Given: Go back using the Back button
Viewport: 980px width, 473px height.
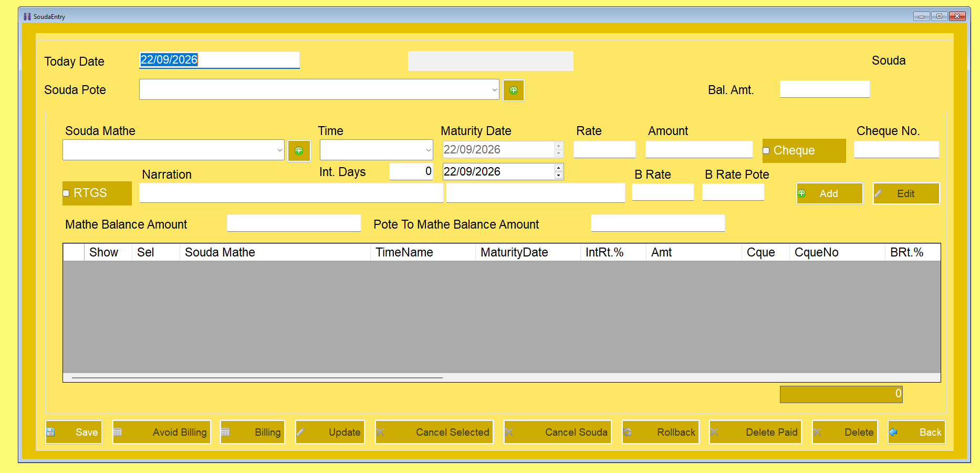Looking at the screenshot, I should pos(916,432).
